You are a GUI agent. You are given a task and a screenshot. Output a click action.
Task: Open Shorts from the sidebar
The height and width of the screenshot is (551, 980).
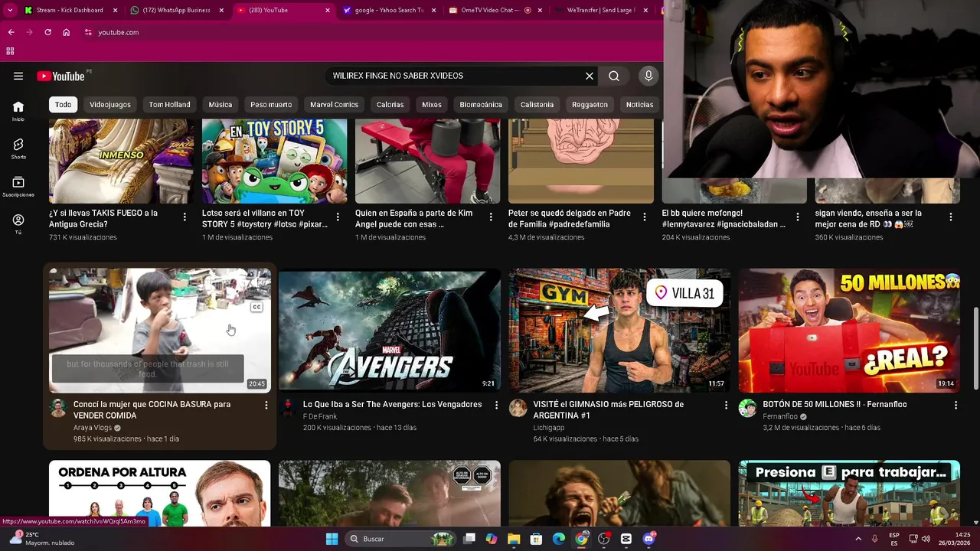(x=18, y=148)
